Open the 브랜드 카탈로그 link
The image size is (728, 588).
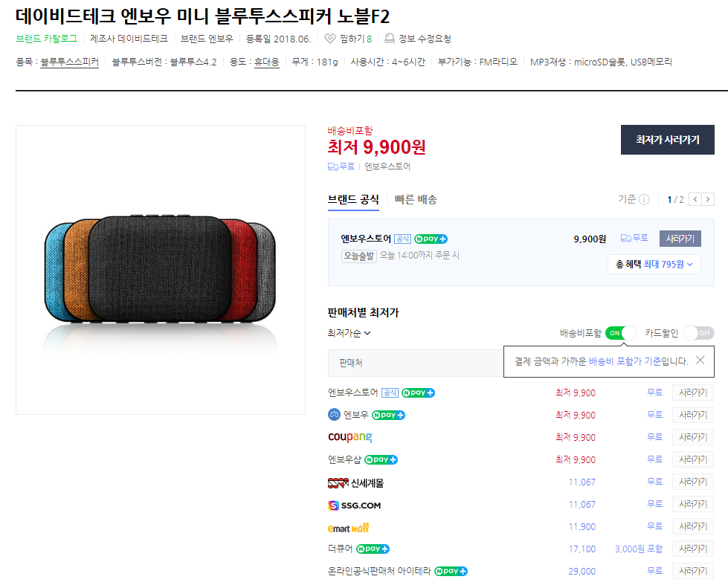[x=46, y=39]
